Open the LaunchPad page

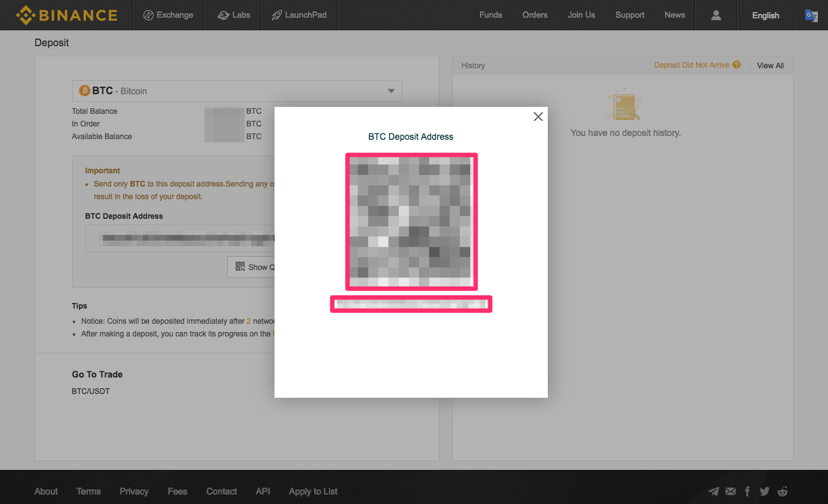299,15
